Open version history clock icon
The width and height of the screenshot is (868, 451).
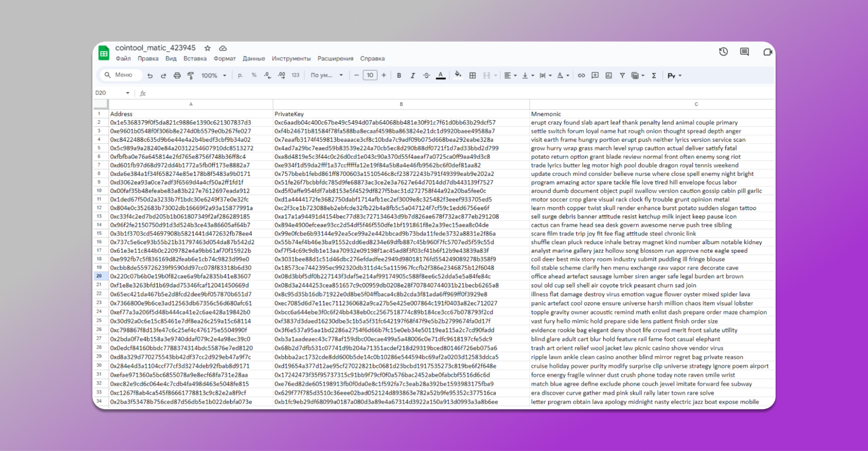(x=723, y=52)
